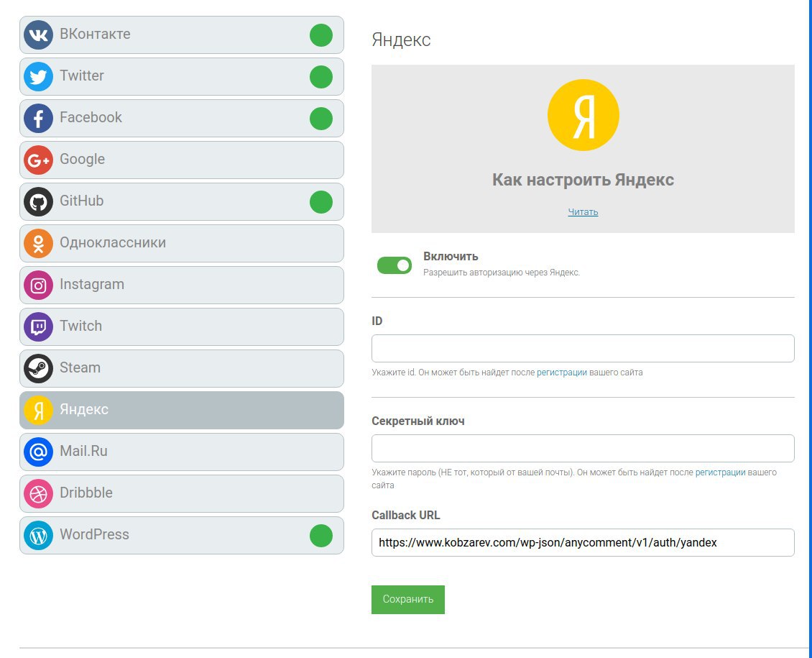Click the VKontakte logo icon
This screenshot has height=658, width=812.
coord(38,35)
